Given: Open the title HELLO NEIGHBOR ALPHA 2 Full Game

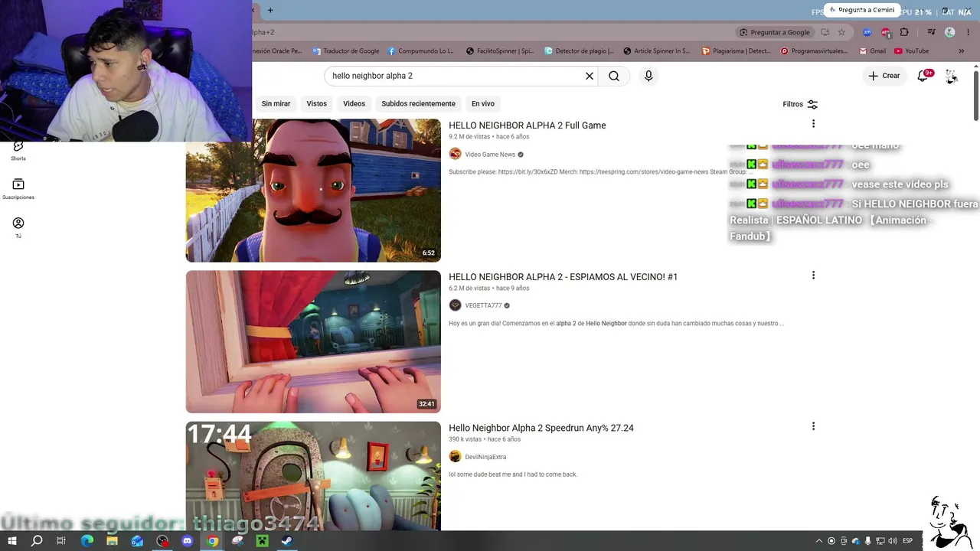Looking at the screenshot, I should 527,126.
